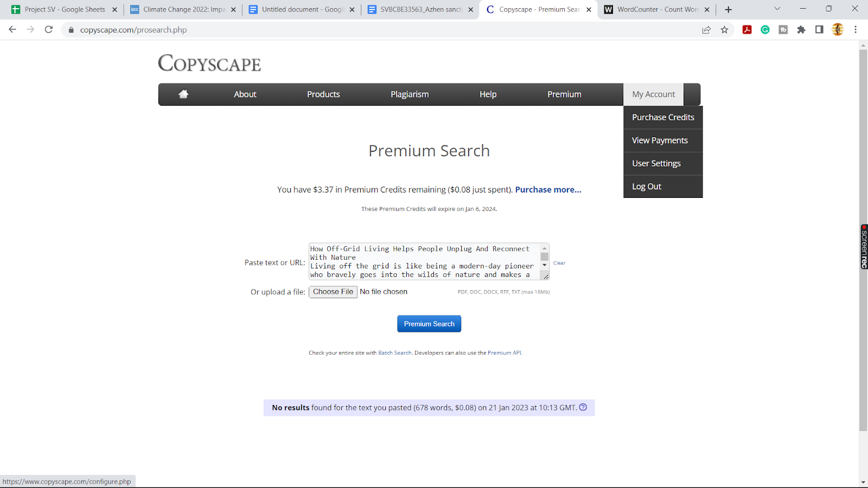Reload the page with the refresh icon
868x488 pixels.
click(x=49, y=30)
